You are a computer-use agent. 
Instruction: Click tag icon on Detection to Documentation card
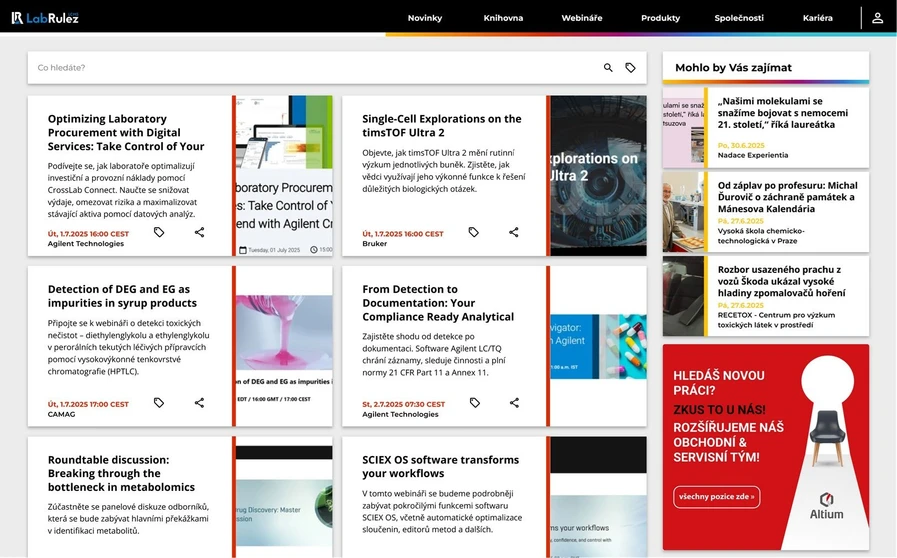[474, 403]
